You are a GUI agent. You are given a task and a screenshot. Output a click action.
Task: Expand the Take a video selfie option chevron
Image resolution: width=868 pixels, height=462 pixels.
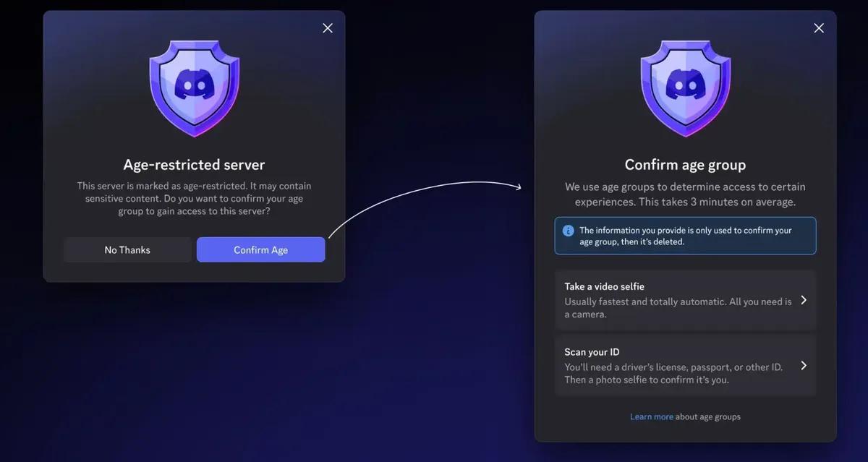tap(804, 299)
